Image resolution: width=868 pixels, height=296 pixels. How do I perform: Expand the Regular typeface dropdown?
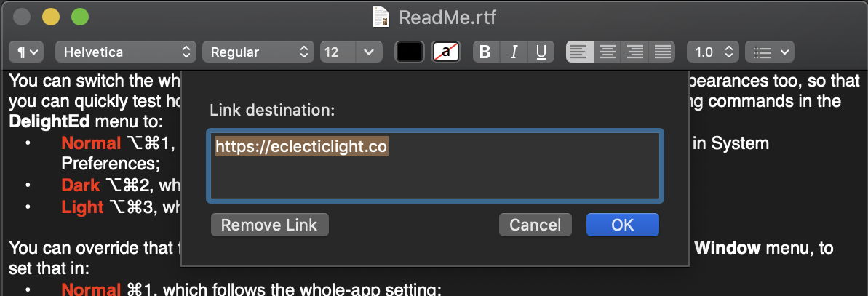point(258,52)
